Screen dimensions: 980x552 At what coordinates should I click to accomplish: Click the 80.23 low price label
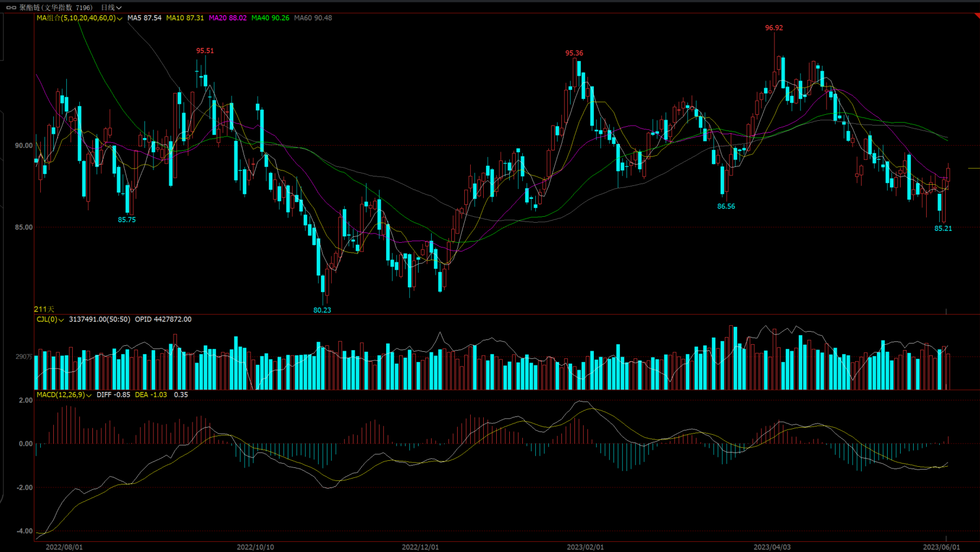(x=322, y=310)
